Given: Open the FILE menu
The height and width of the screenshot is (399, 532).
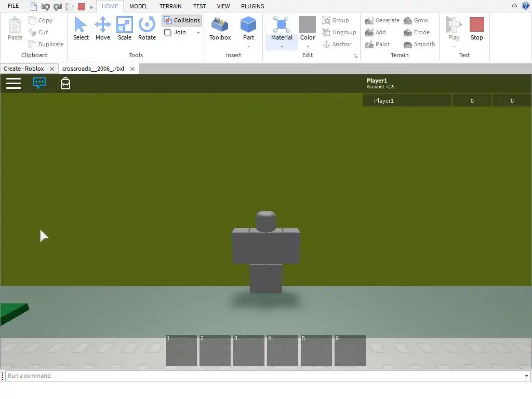Looking at the screenshot, I should pos(13,6).
